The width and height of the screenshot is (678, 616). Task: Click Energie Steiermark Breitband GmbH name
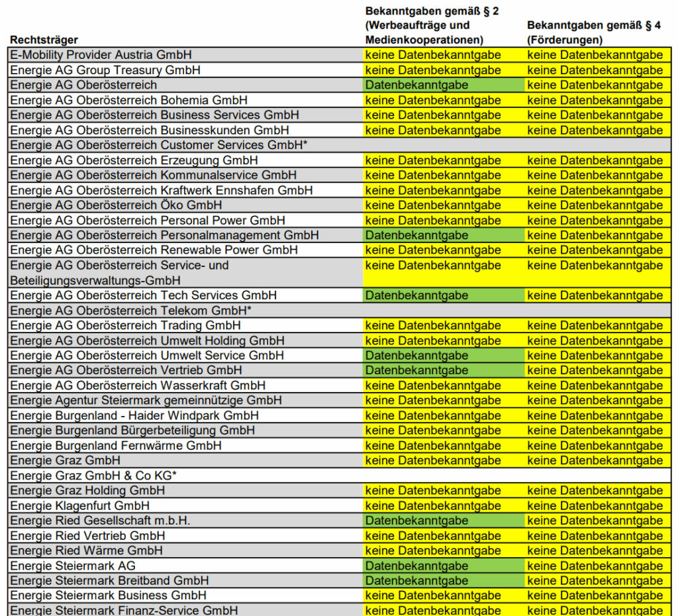(109, 580)
